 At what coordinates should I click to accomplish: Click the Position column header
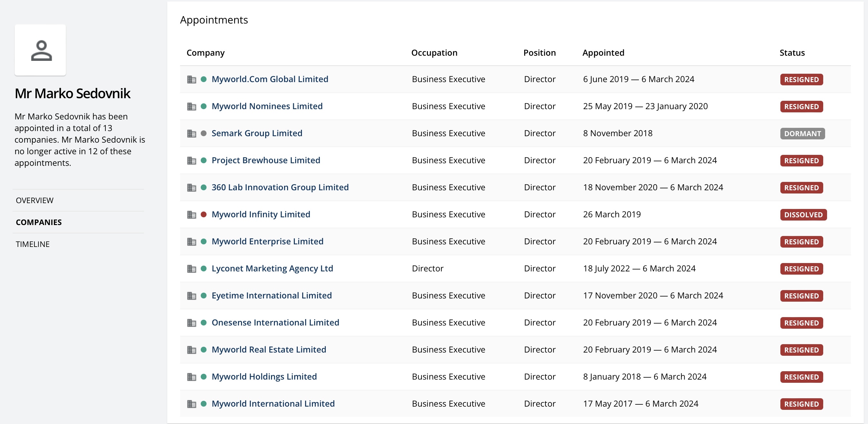click(x=539, y=53)
